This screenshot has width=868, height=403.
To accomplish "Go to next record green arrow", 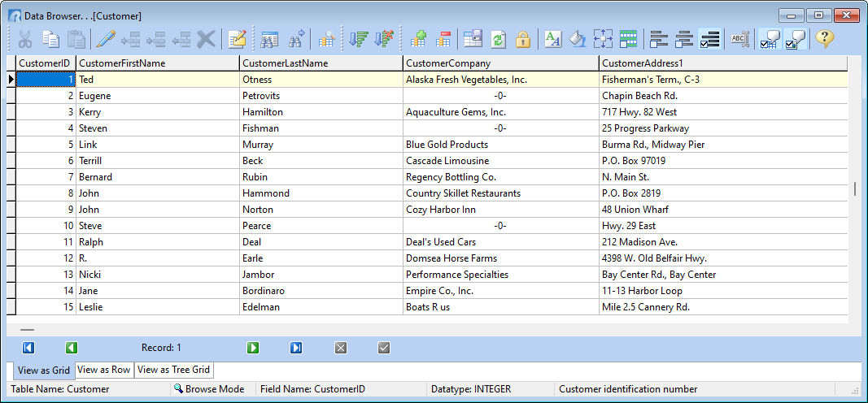I will pos(253,348).
